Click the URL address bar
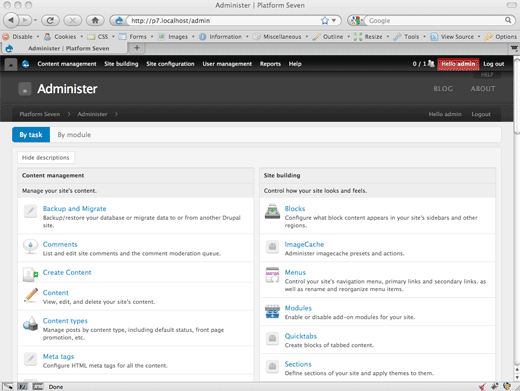This screenshot has width=520, height=391. pyautogui.click(x=225, y=21)
